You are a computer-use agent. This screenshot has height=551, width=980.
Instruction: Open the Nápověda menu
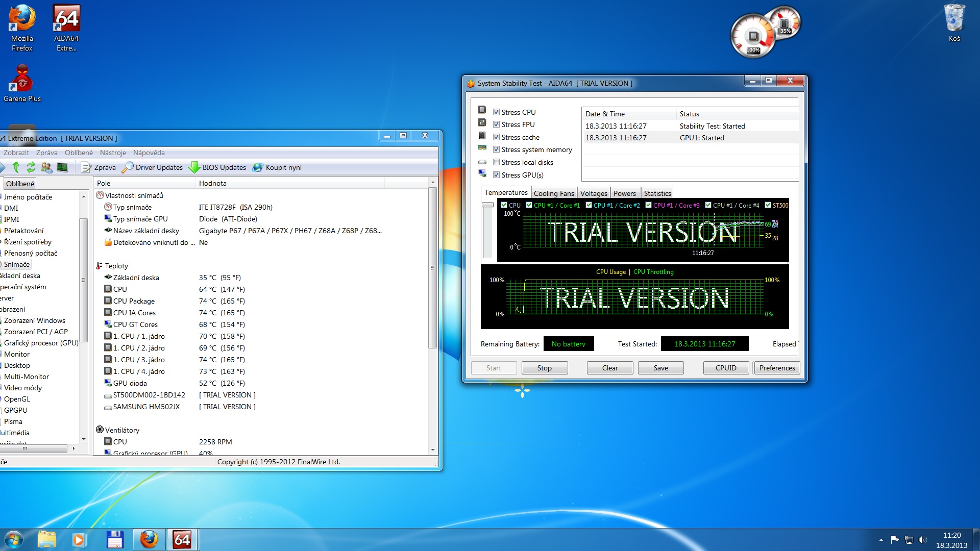(x=149, y=153)
